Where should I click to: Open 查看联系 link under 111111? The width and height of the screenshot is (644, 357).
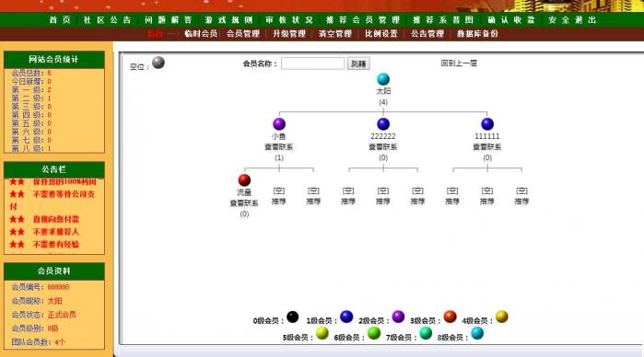point(487,147)
